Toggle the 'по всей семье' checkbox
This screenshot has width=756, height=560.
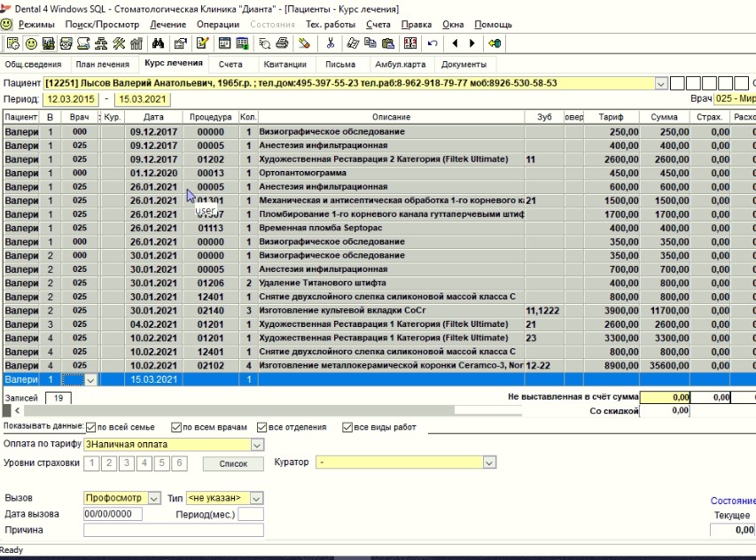(x=90, y=427)
